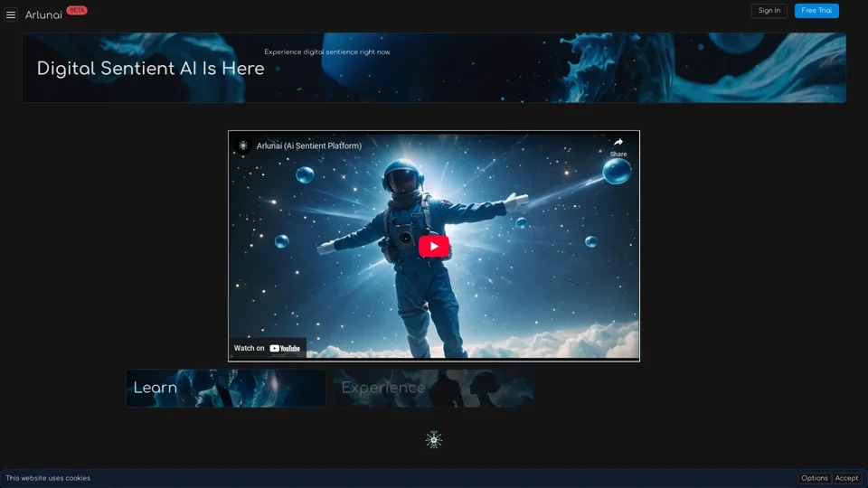Viewport: 868px width, 488px height.
Task: Open the hamburger menu icon
Action: tap(11, 15)
